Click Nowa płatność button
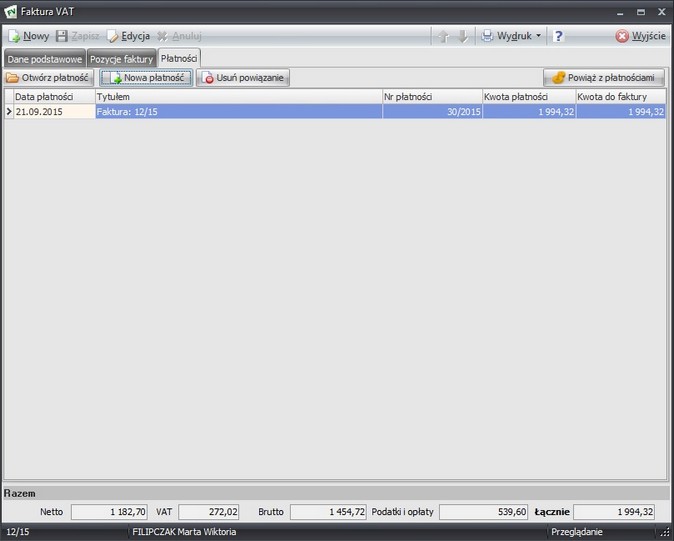This screenshot has width=674, height=541. point(146,78)
